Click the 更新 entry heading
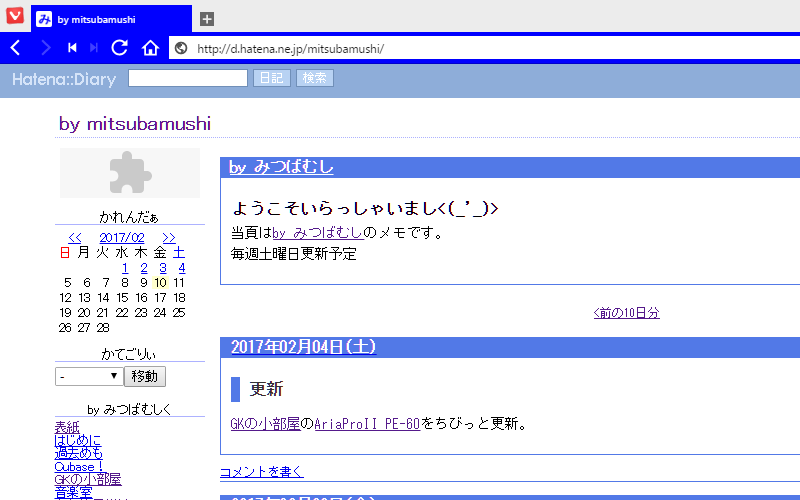 (x=266, y=389)
